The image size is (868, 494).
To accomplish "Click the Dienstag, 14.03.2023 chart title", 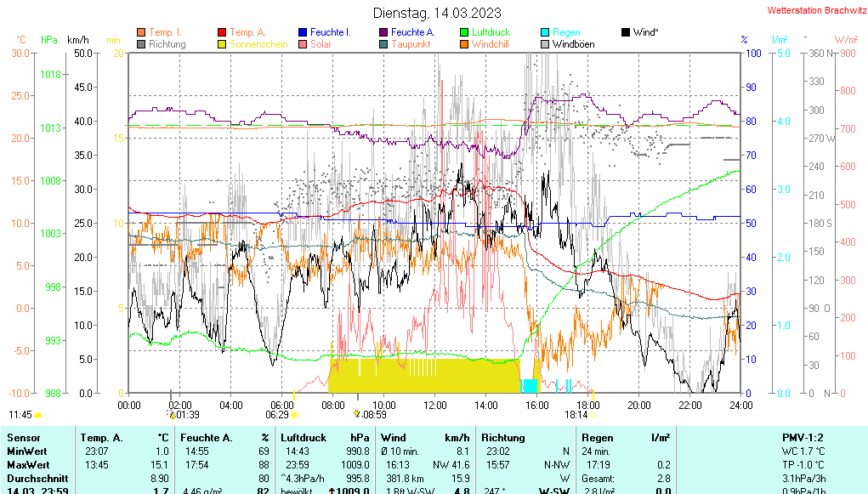I will click(x=437, y=13).
